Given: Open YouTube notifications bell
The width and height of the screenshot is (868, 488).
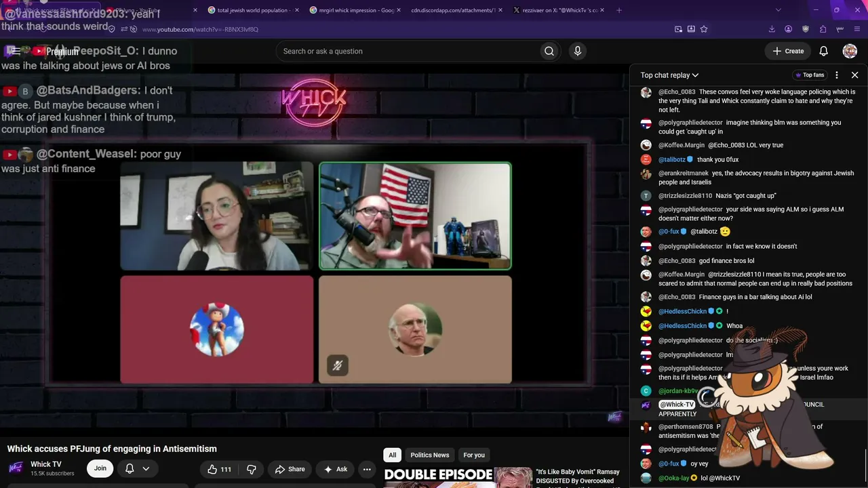Looking at the screenshot, I should [x=823, y=51].
